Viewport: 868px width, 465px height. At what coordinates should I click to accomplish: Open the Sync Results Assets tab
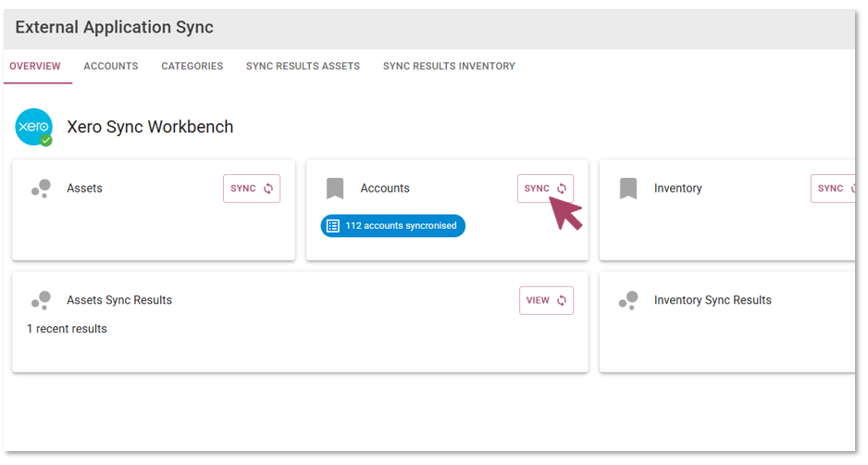click(x=303, y=66)
